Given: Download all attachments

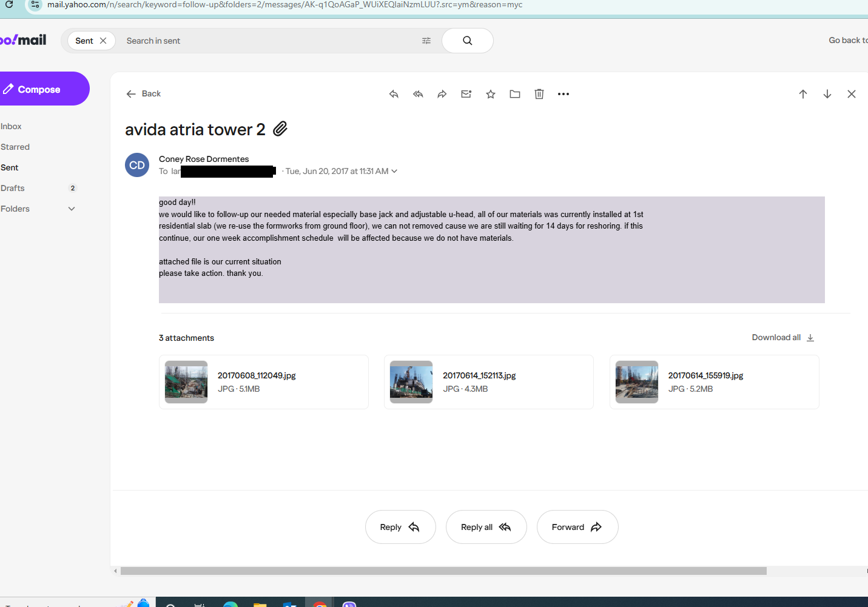Looking at the screenshot, I should (x=783, y=338).
